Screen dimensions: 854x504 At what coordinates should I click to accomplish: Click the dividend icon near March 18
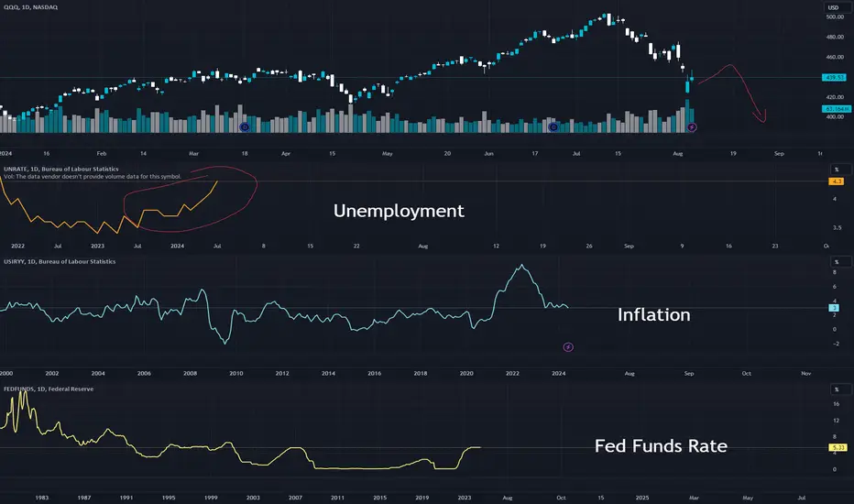(x=245, y=127)
